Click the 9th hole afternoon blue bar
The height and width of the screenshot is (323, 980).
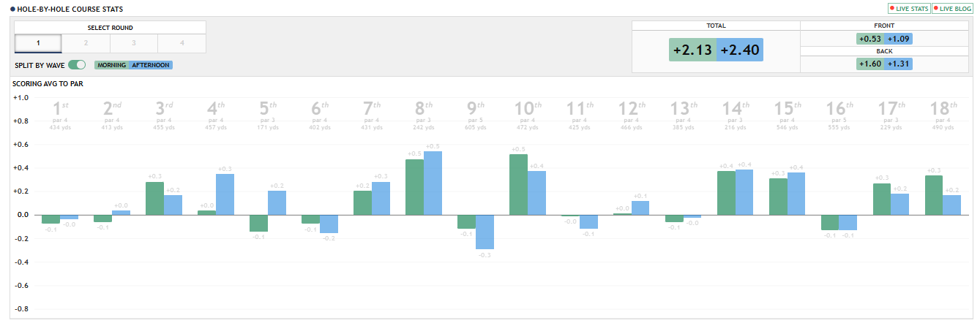click(x=485, y=232)
